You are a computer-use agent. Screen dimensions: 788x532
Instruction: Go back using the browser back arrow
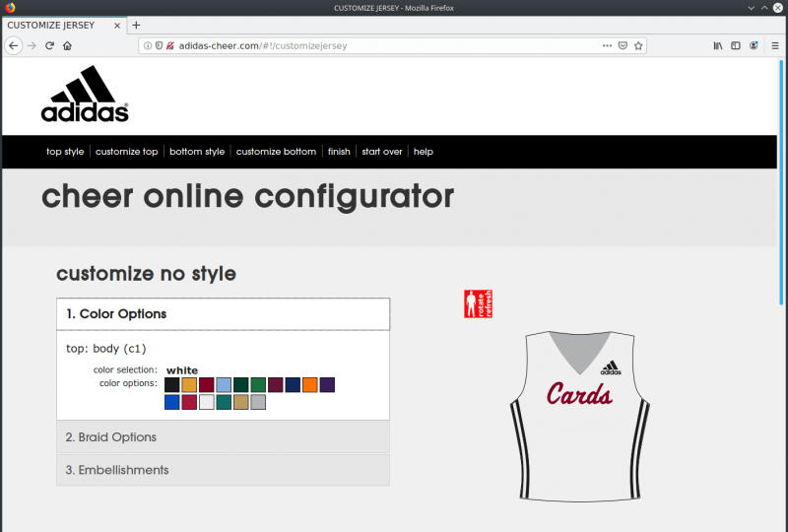[x=14, y=45]
